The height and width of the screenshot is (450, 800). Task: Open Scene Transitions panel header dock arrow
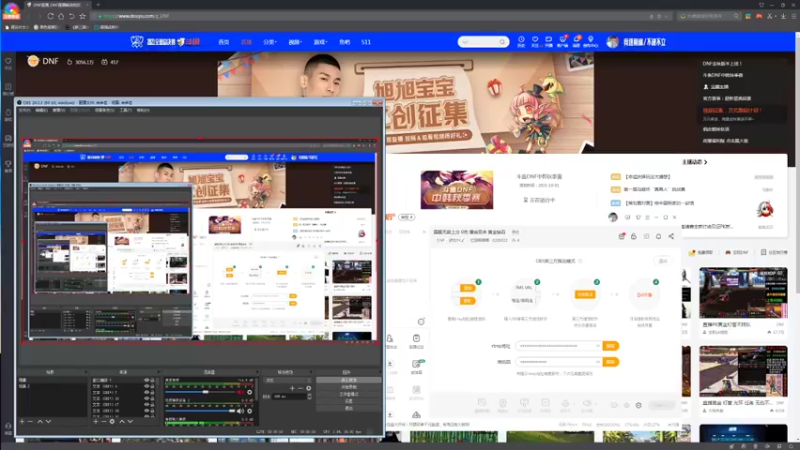pyautogui.click(x=311, y=372)
